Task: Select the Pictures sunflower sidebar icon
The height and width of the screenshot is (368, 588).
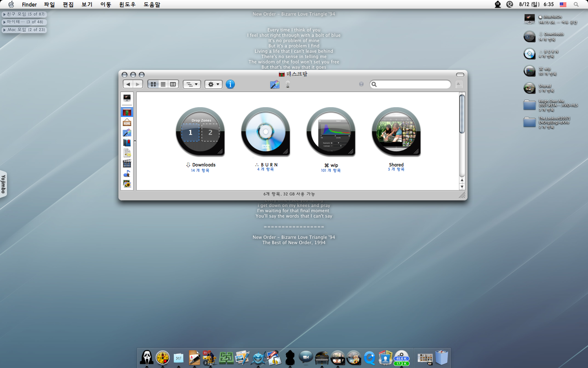Action: tap(127, 184)
